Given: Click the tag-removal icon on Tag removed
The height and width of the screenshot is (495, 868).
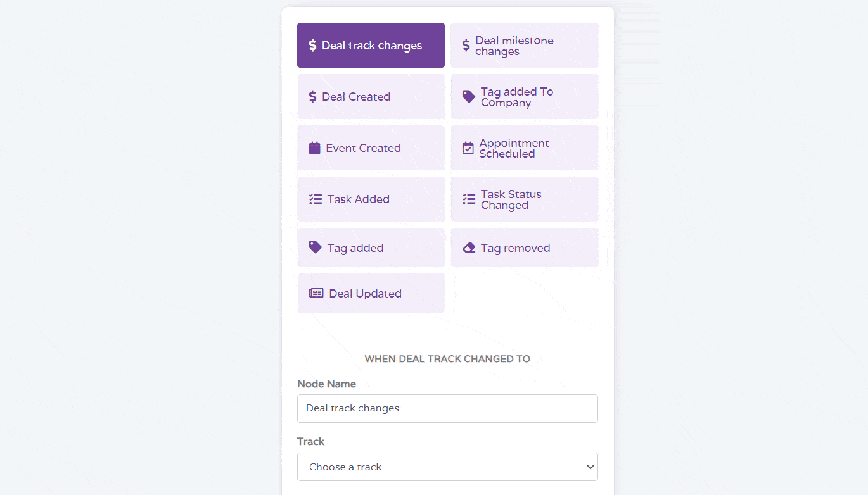Looking at the screenshot, I should pyautogui.click(x=468, y=247).
